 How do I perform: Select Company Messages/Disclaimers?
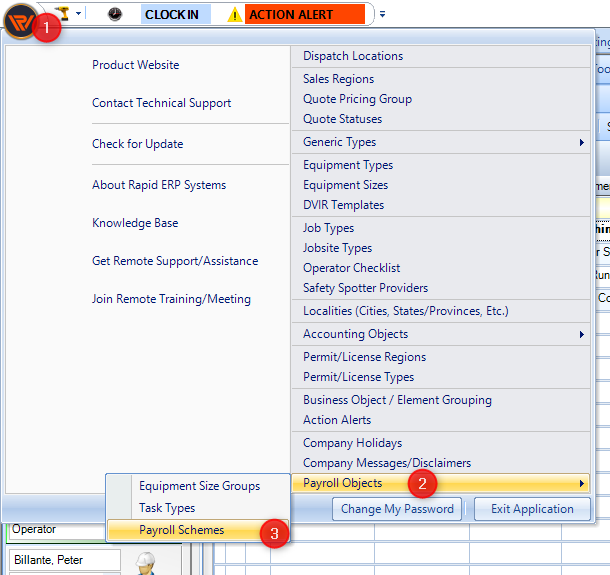440,463
